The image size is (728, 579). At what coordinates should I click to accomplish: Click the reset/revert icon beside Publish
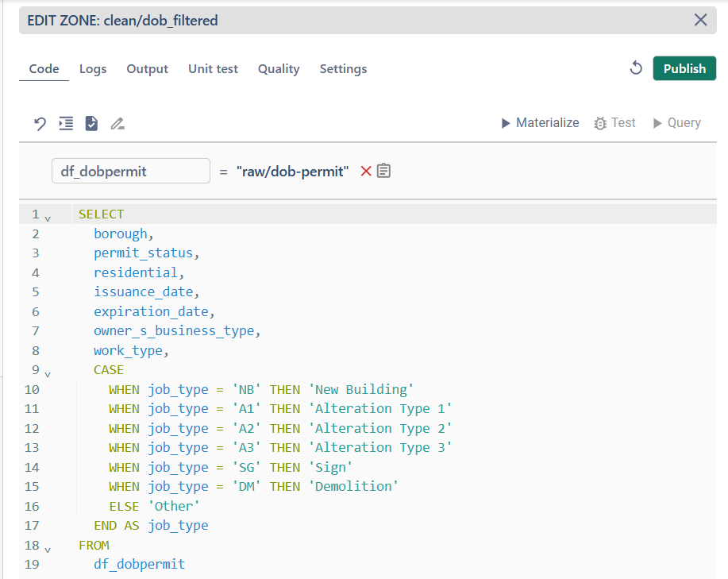636,68
